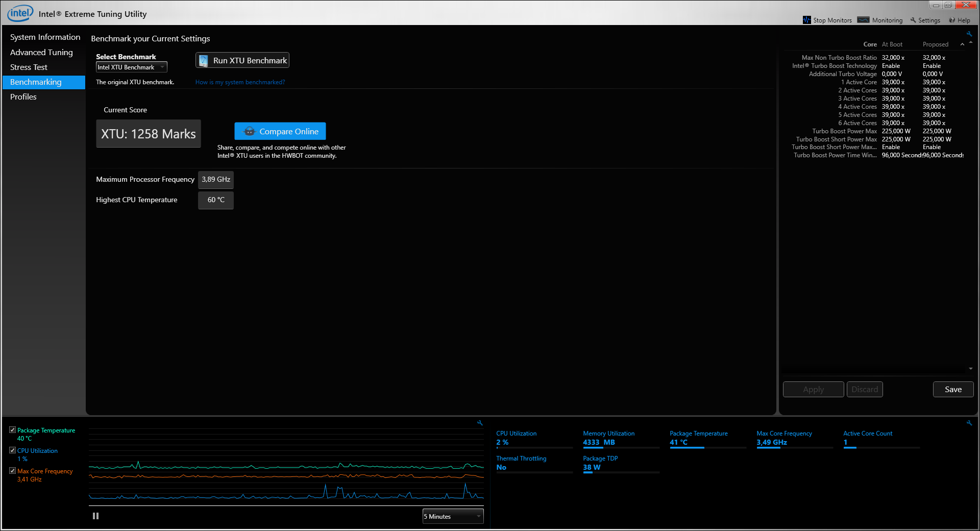Viewport: 980px width, 531px height.
Task: Click the Highest CPU Temperature value 60 °C
Action: point(216,200)
